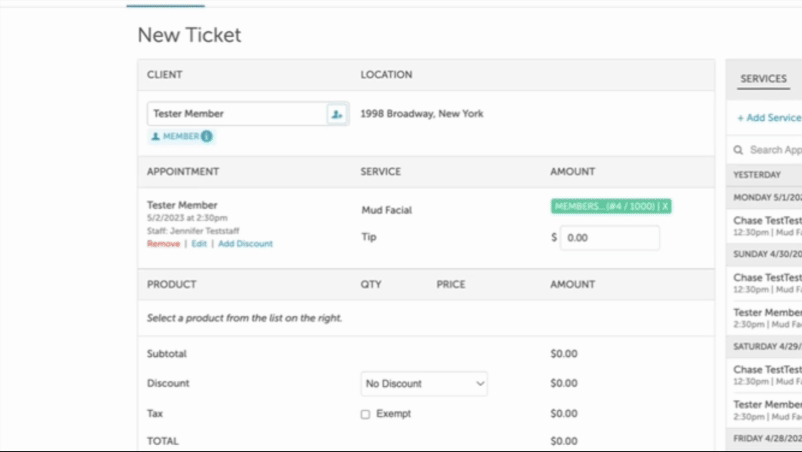
Task: Click the Add Discount link
Action: click(x=245, y=244)
